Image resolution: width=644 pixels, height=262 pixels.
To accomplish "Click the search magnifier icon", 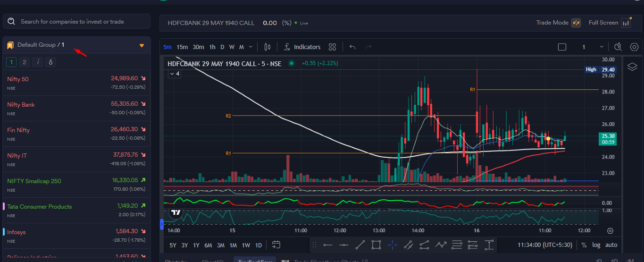I will 11,22.
